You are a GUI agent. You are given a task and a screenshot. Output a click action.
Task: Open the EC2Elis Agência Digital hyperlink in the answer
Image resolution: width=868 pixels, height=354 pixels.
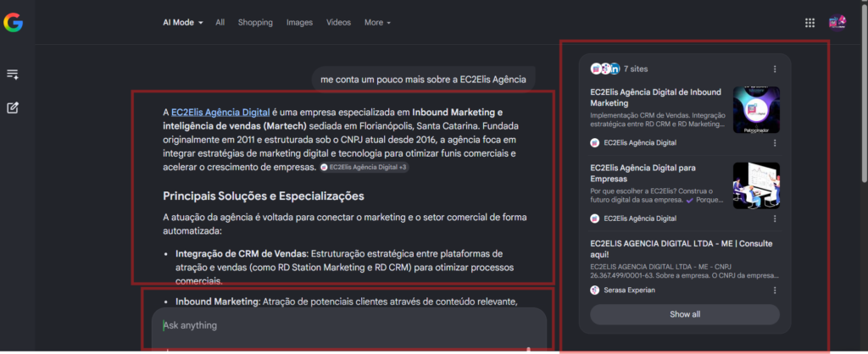(220, 113)
